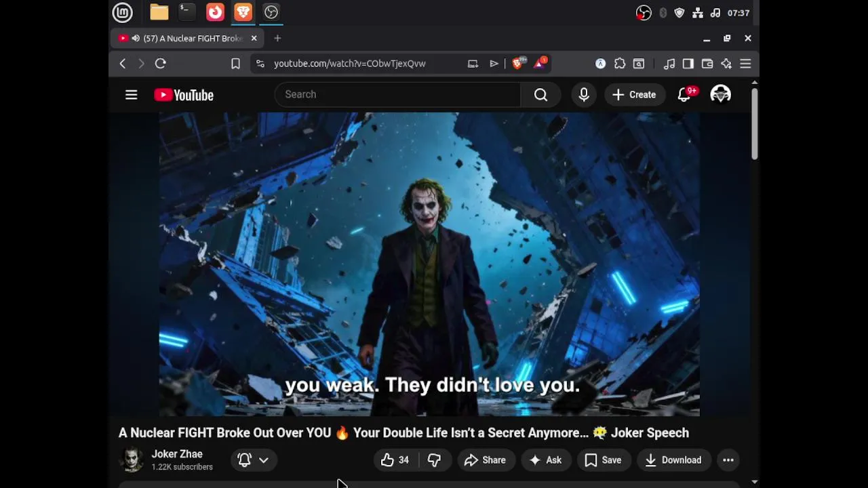The width and height of the screenshot is (868, 488).
Task: Mute audio via the tab speaker icon
Action: [136, 39]
